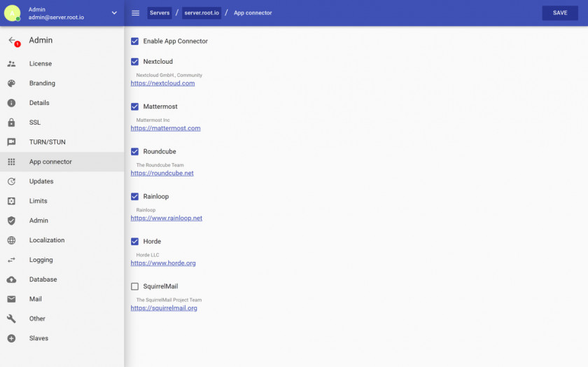Image resolution: width=588 pixels, height=367 pixels.
Task: Open the Slaves menu entry
Action: [x=62, y=338]
